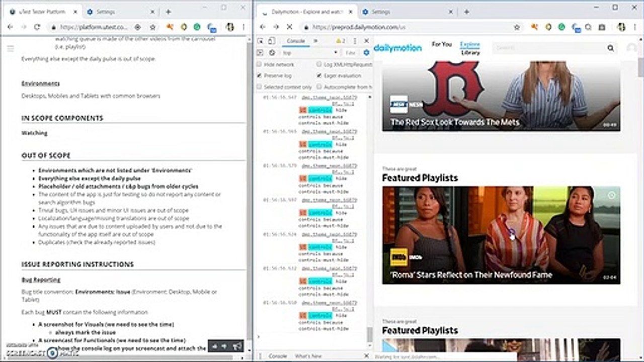Click the 'Environments' underlined heading

pyautogui.click(x=40, y=83)
